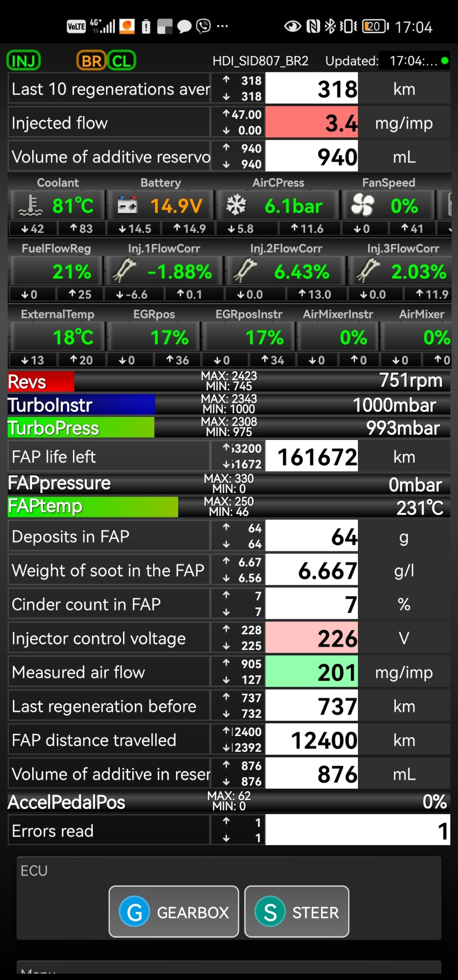
Task: Open the Deposits in FAP row
Action: click(x=229, y=536)
